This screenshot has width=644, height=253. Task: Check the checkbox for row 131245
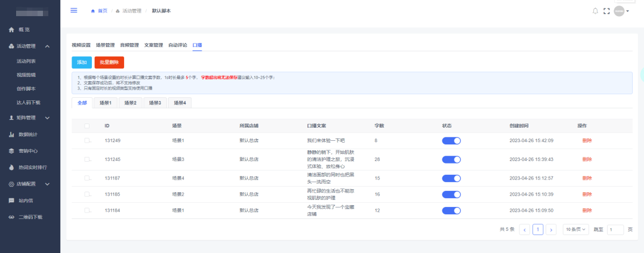point(86,159)
